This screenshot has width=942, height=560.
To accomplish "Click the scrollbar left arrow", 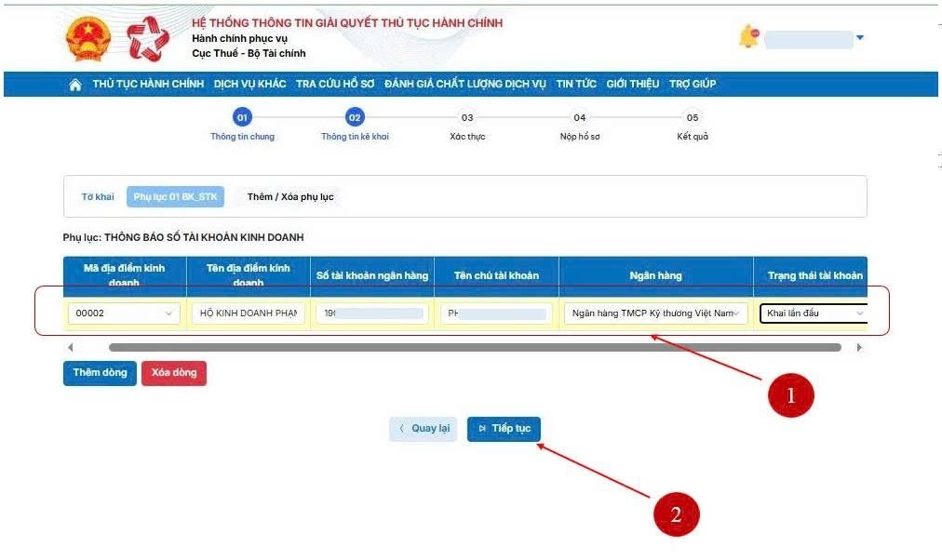I will 70,347.
